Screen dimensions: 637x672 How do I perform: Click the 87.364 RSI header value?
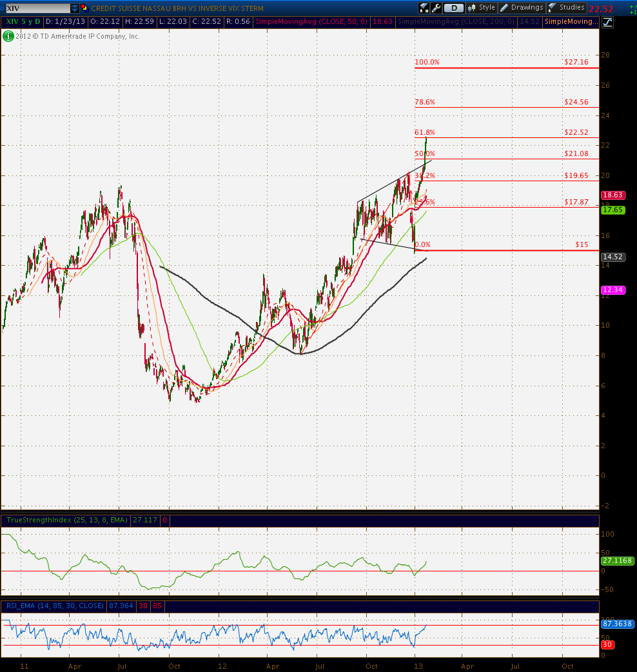(121, 606)
